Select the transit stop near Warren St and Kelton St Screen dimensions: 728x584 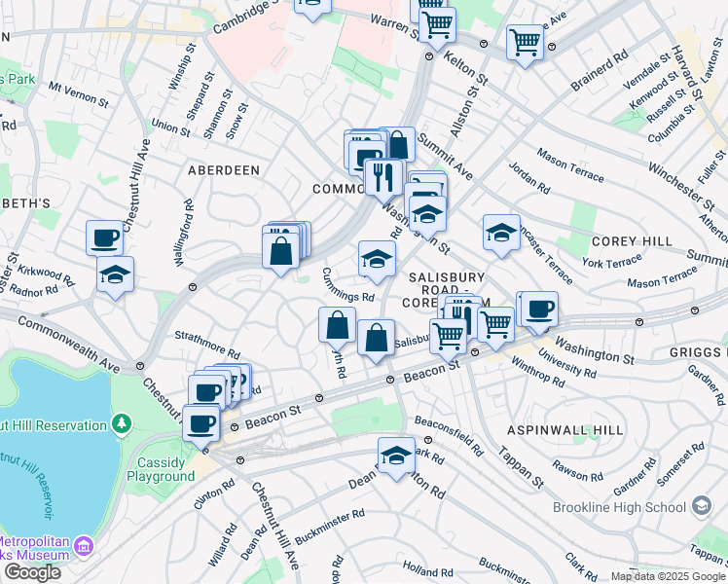tap(429, 56)
